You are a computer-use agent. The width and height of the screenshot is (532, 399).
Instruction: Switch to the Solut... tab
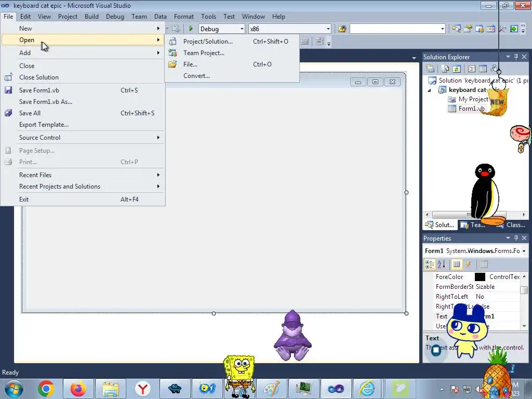440,224
